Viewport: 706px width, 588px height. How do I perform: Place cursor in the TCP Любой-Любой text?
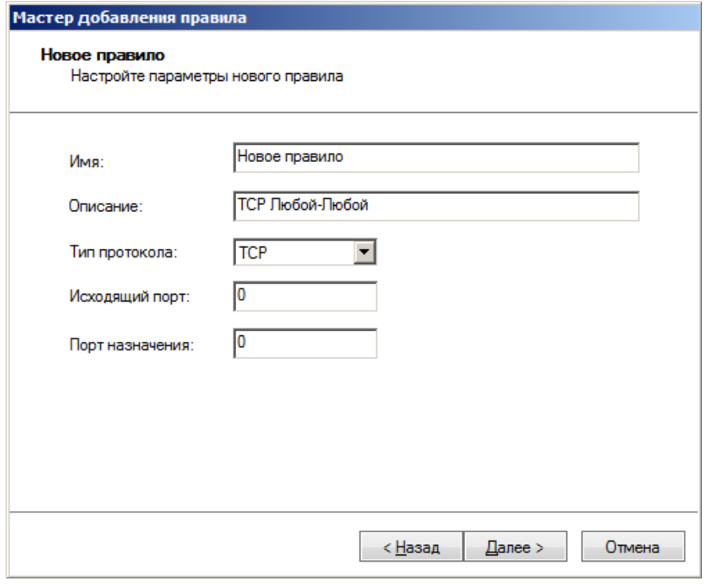coord(301,206)
